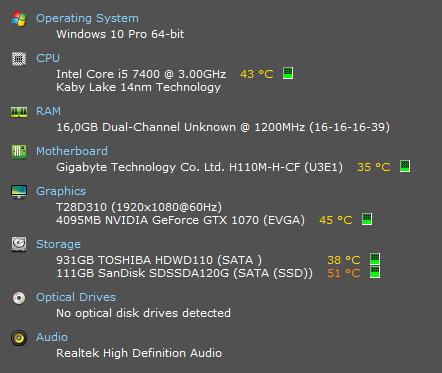Click the 51 °C SanDisk temperature reading

pyautogui.click(x=344, y=273)
